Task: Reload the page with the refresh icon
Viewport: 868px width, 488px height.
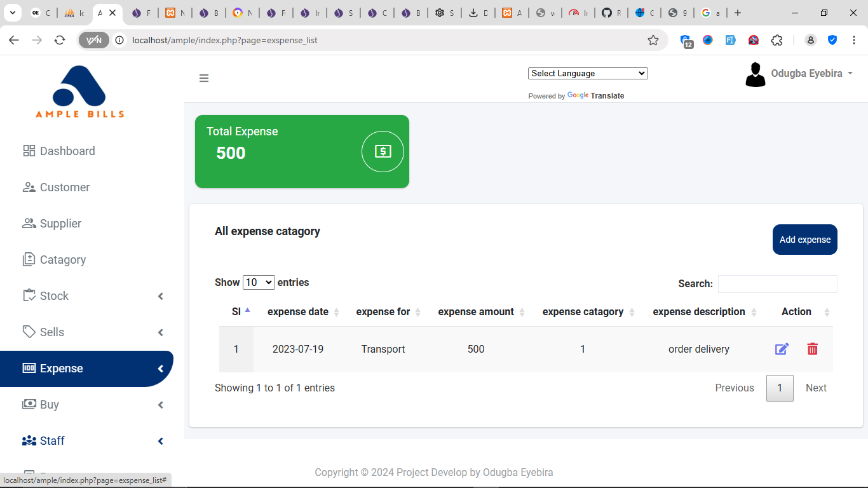Action: click(x=60, y=40)
